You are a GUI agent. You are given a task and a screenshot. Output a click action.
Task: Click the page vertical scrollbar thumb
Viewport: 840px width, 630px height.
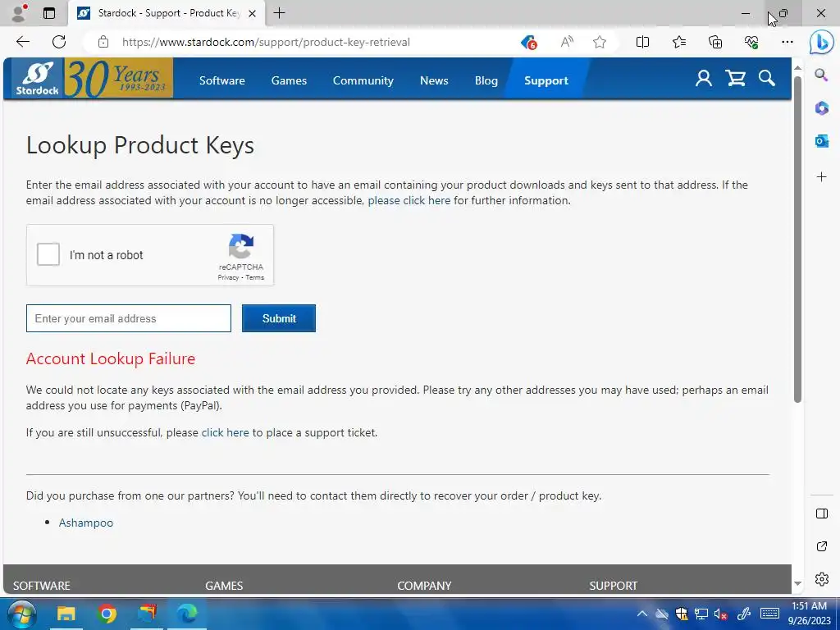click(x=797, y=239)
